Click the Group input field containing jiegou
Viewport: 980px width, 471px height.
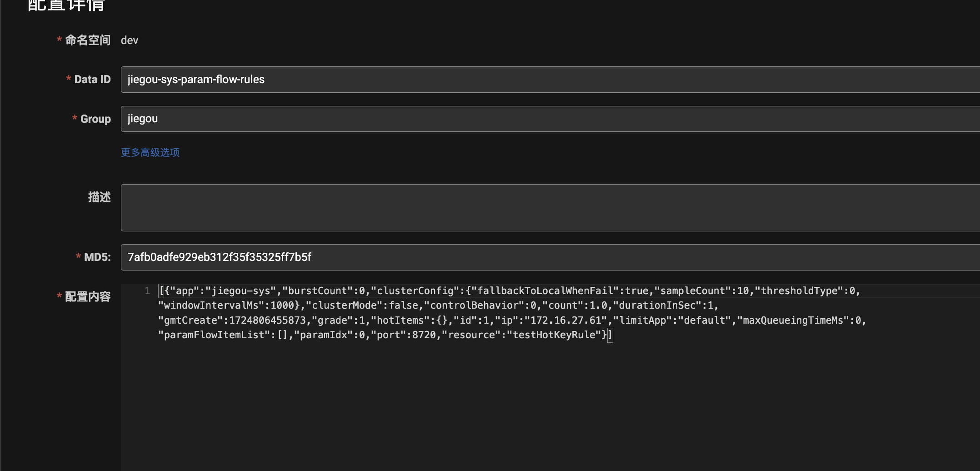[x=550, y=119]
